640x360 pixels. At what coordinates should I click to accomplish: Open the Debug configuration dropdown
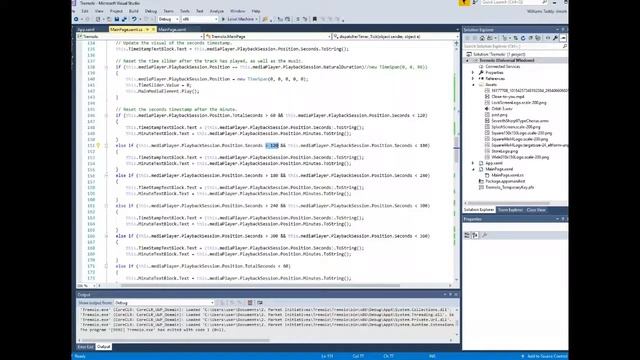169,19
